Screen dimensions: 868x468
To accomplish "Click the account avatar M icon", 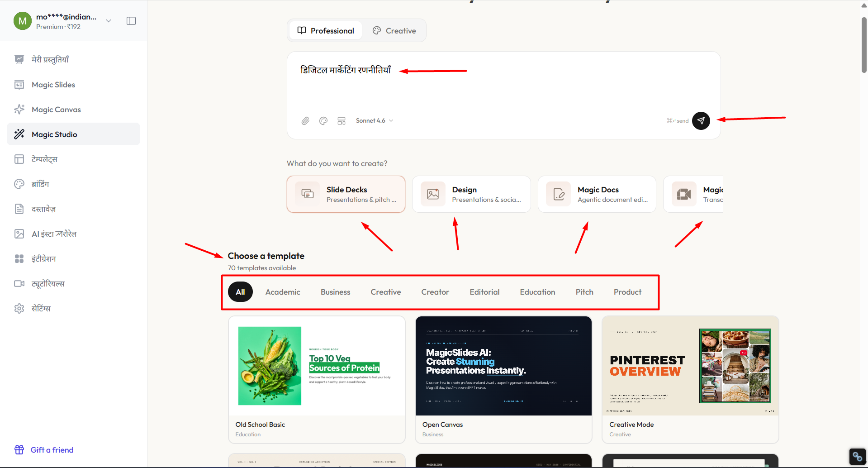I will coord(23,21).
